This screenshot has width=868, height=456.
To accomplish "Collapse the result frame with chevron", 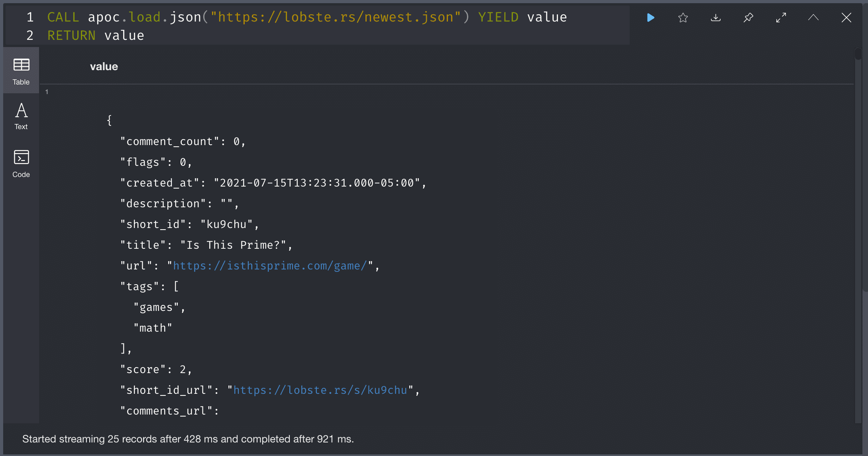I will pyautogui.click(x=813, y=18).
